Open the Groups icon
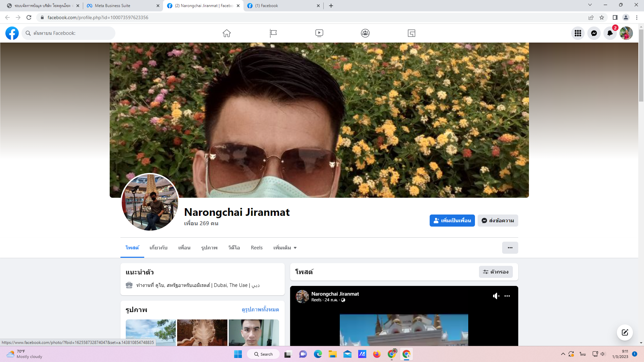This screenshot has width=644, height=362. click(365, 33)
